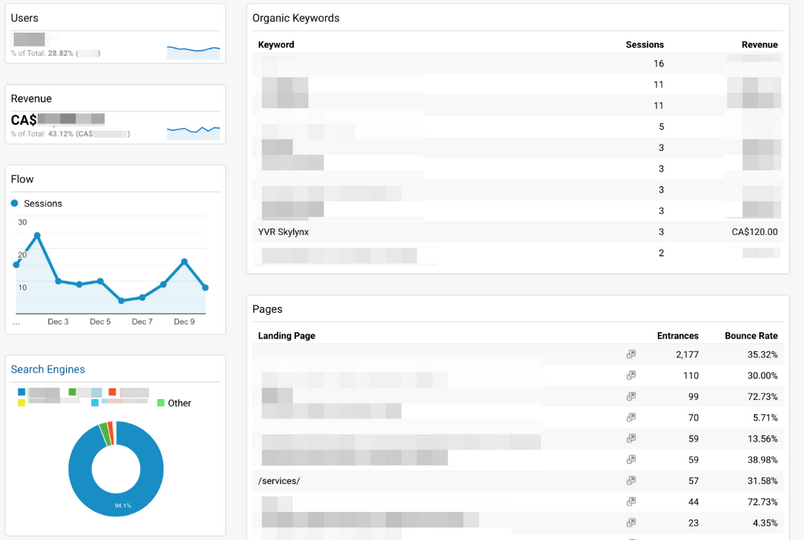
Task: Click external link icon beside 110 entrances
Action: 631,376
